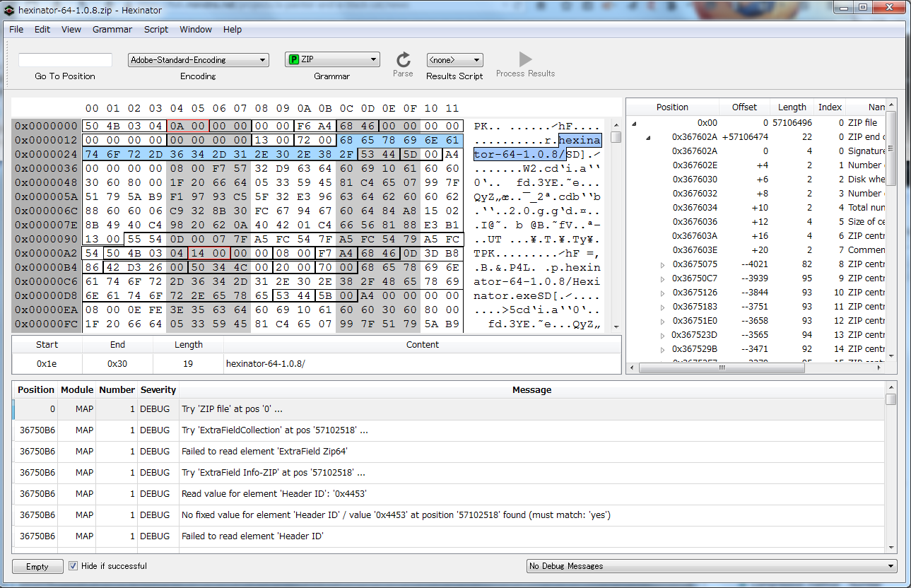Viewport: 911px width, 588px height.
Task: Expand the tree node at 0x36751E0
Action: click(662, 321)
